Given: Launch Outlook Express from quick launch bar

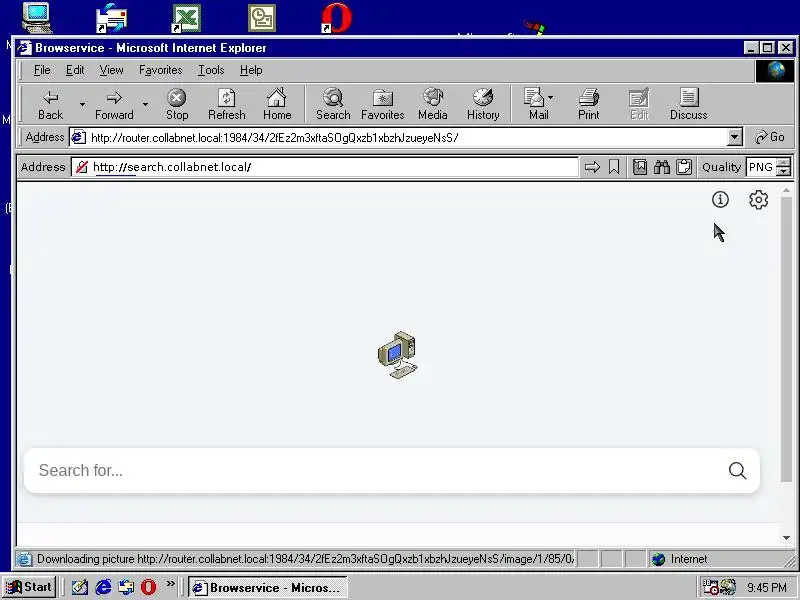Looking at the screenshot, I should 126,587.
